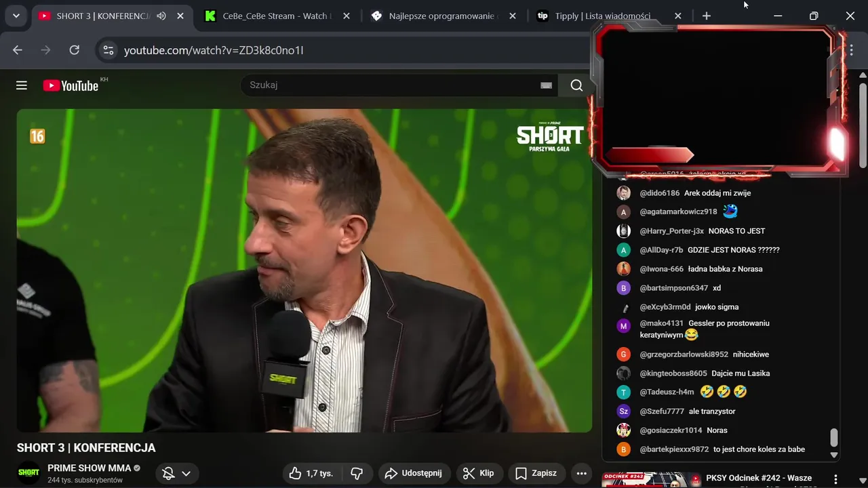Click the Zapisz save button
868x488 pixels.
coord(536,473)
